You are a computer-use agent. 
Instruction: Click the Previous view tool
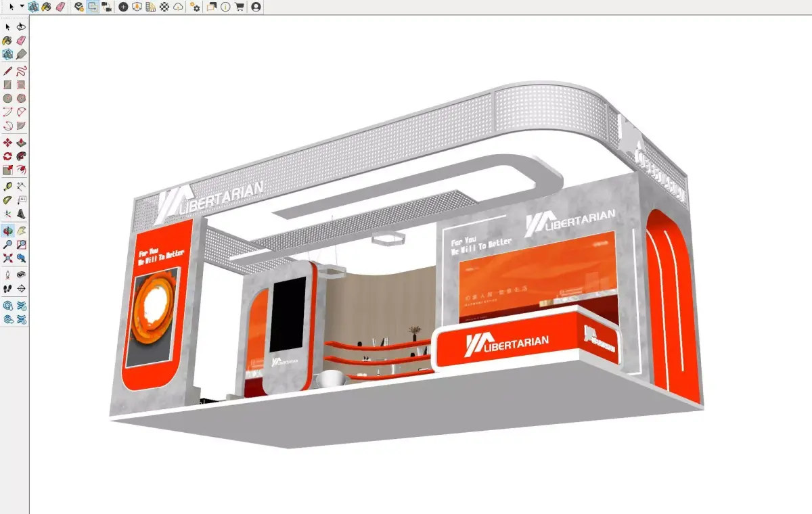click(22, 258)
